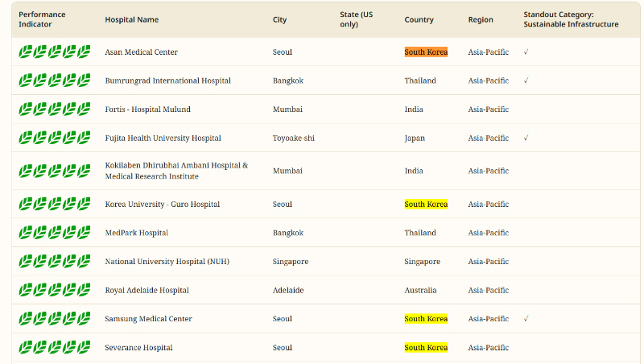
Task: Click Thailand in MedPark Hospital row
Action: (x=419, y=233)
